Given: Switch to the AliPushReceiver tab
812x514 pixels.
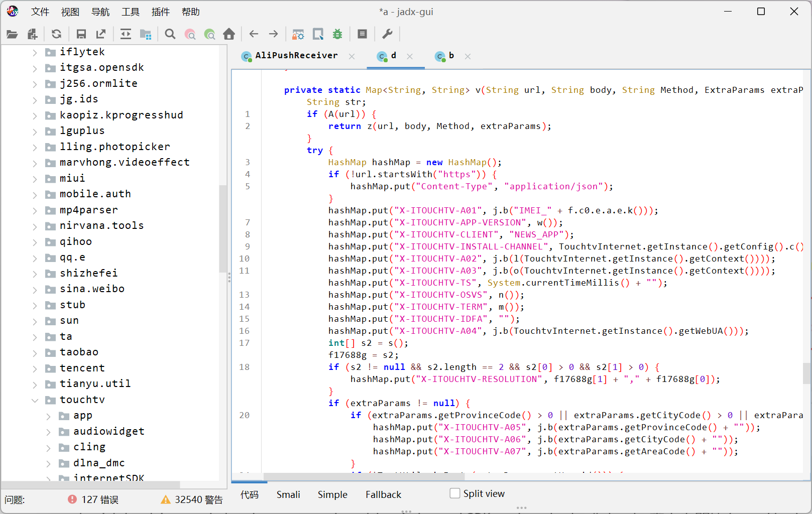Looking at the screenshot, I should (x=296, y=56).
